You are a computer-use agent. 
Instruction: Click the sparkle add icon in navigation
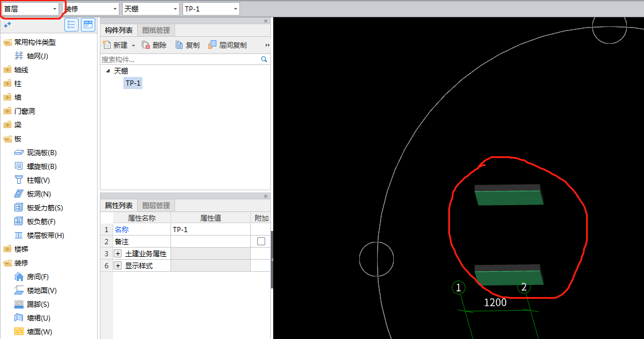pyautogui.click(x=7, y=25)
